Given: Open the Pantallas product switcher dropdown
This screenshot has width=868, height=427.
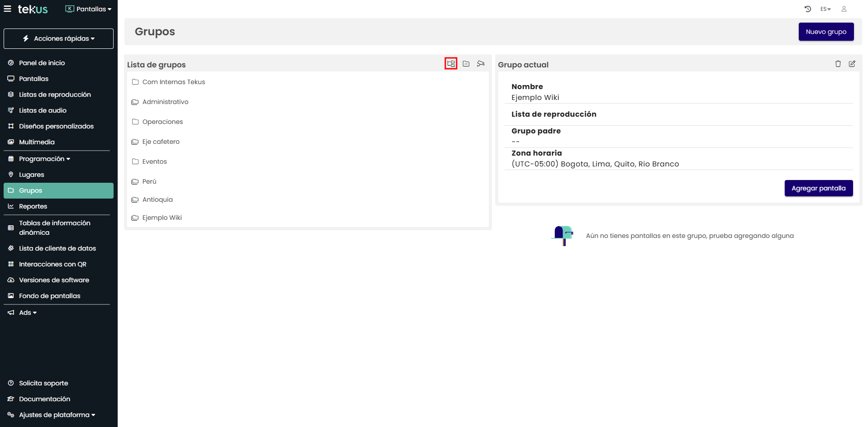Looking at the screenshot, I should pyautogui.click(x=89, y=9).
